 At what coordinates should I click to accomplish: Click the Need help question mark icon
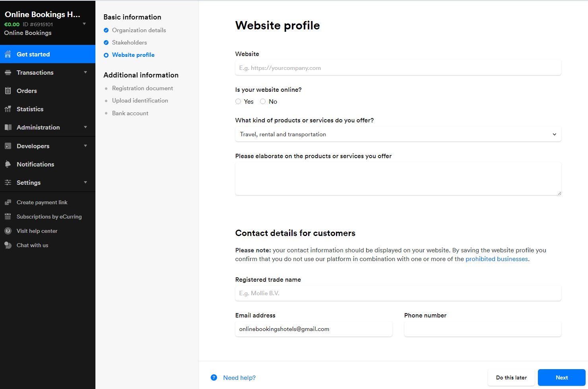tap(214, 377)
